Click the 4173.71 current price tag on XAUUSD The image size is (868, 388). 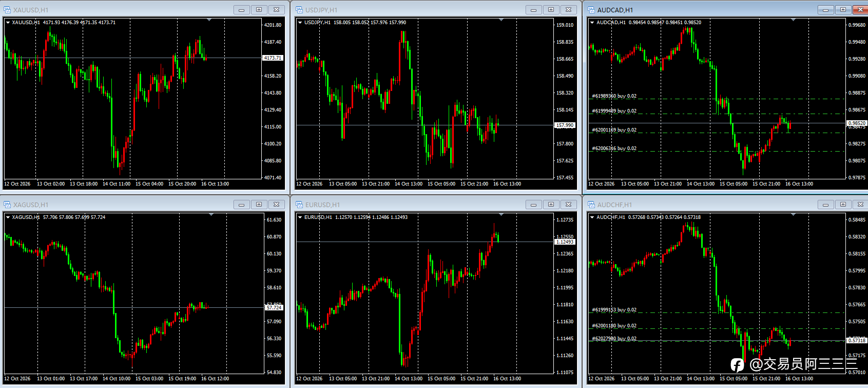[273, 58]
